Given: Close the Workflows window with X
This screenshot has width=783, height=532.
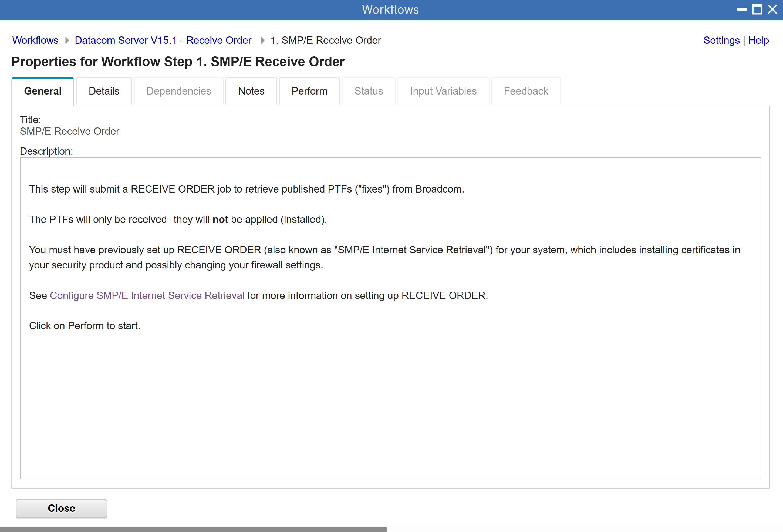Looking at the screenshot, I should (772, 9).
